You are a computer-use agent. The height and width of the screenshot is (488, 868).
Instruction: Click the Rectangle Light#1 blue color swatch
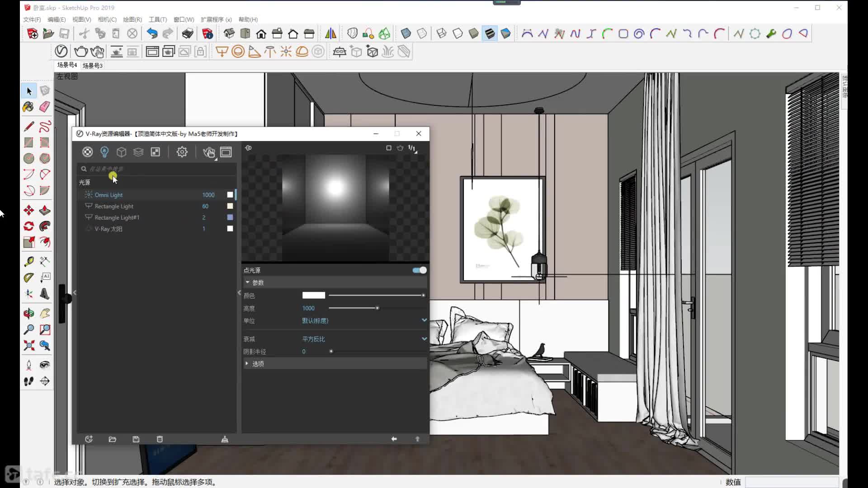tap(230, 217)
